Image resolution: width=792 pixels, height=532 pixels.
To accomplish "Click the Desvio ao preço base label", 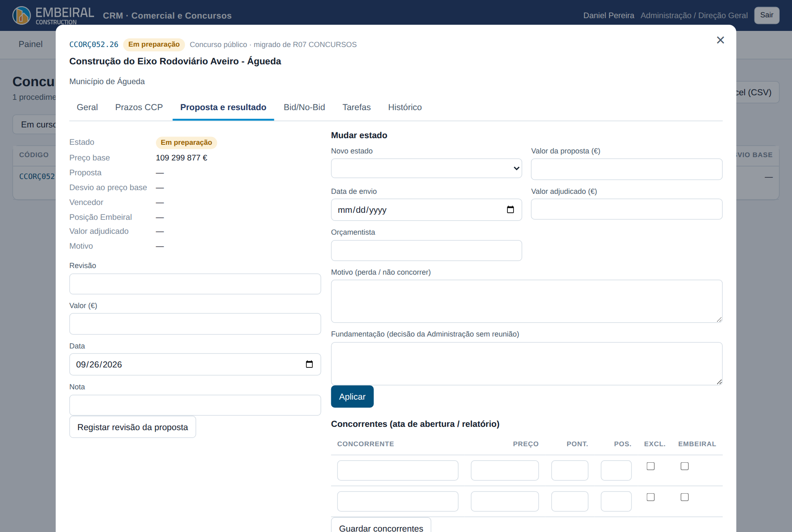I will coord(108,187).
